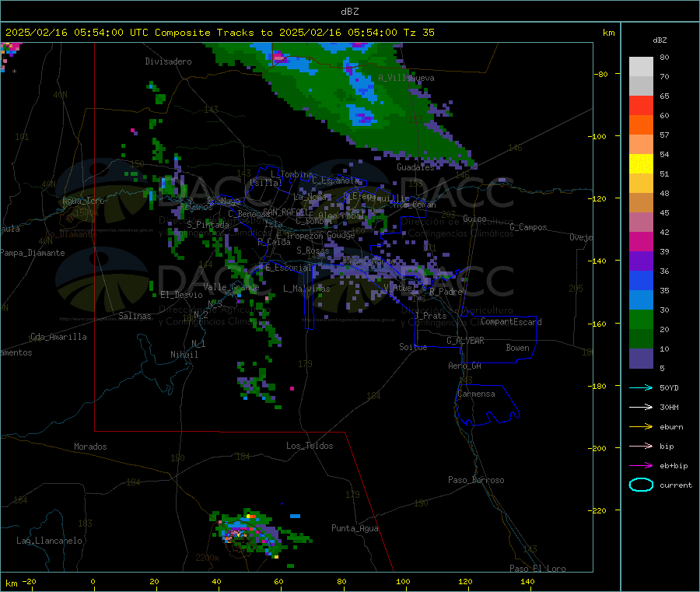The image size is (700, 592).
Task: Pick the magenta 42 dBZ swatch
Action: pos(641,241)
